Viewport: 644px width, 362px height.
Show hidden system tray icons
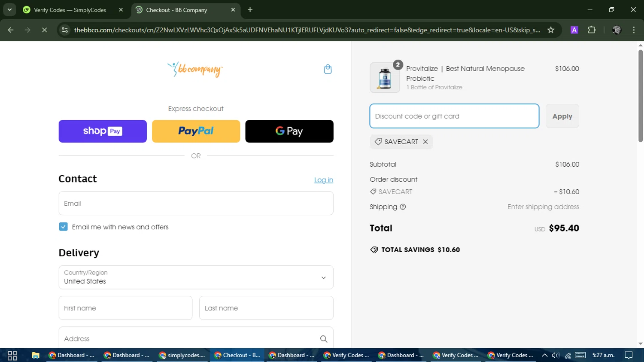(x=544, y=355)
